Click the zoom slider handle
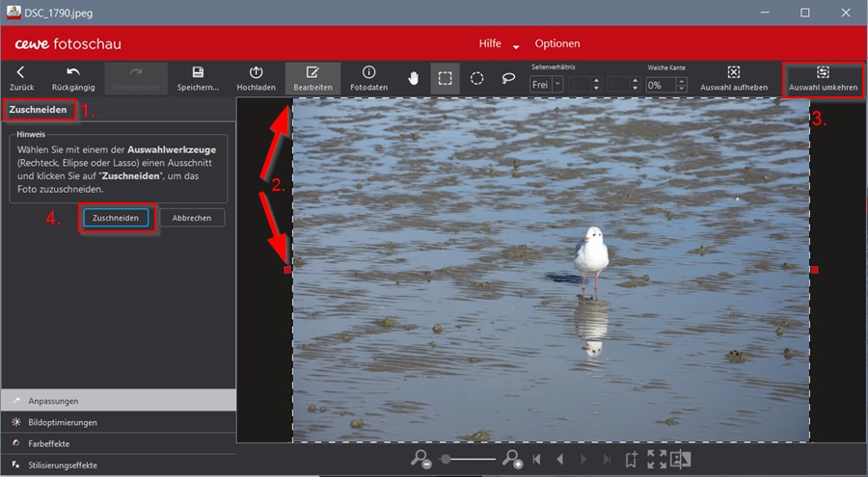Viewport: 868px width, 477px height. coord(445,460)
